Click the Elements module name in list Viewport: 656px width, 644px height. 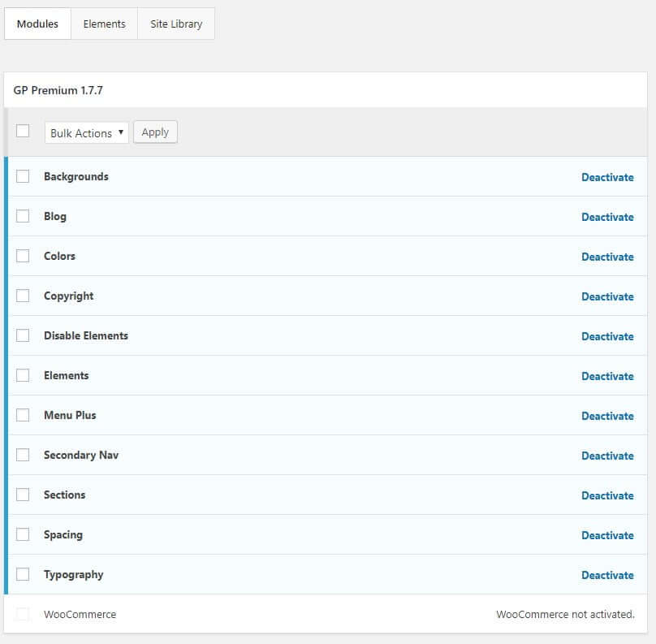click(x=66, y=375)
